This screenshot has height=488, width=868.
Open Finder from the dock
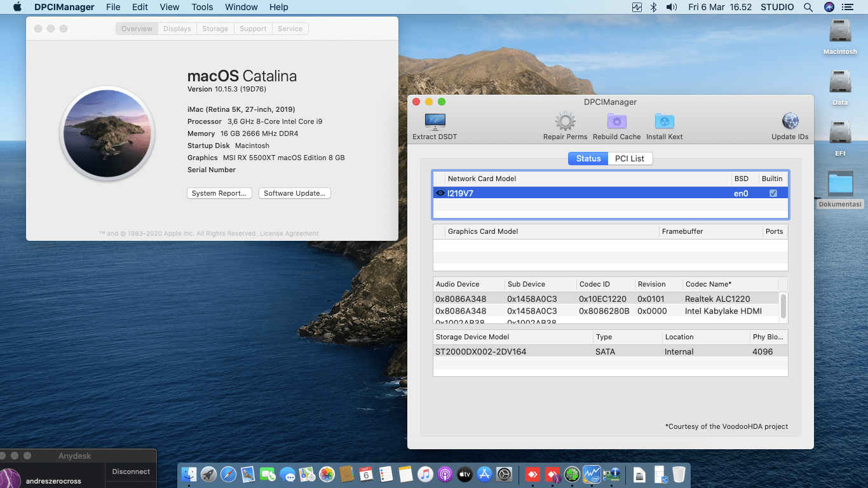[189, 474]
